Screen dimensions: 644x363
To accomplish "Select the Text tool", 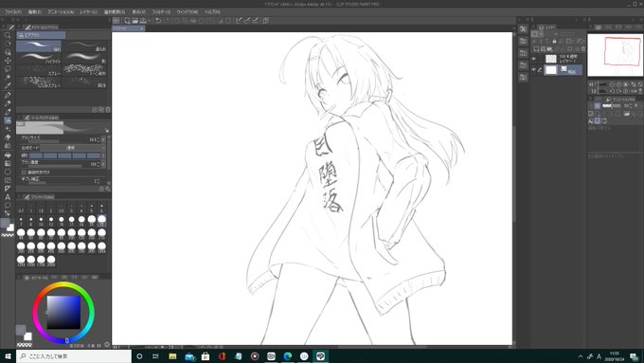I will tap(8, 197).
